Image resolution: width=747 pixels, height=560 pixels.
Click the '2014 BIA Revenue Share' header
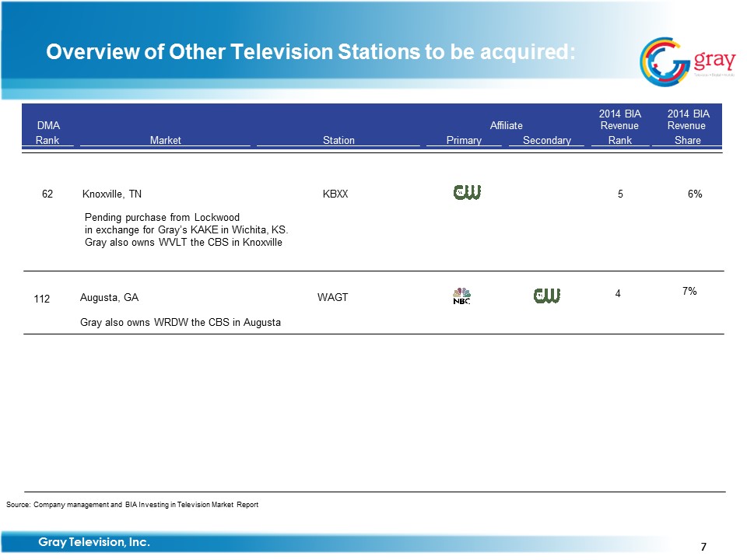click(x=688, y=127)
